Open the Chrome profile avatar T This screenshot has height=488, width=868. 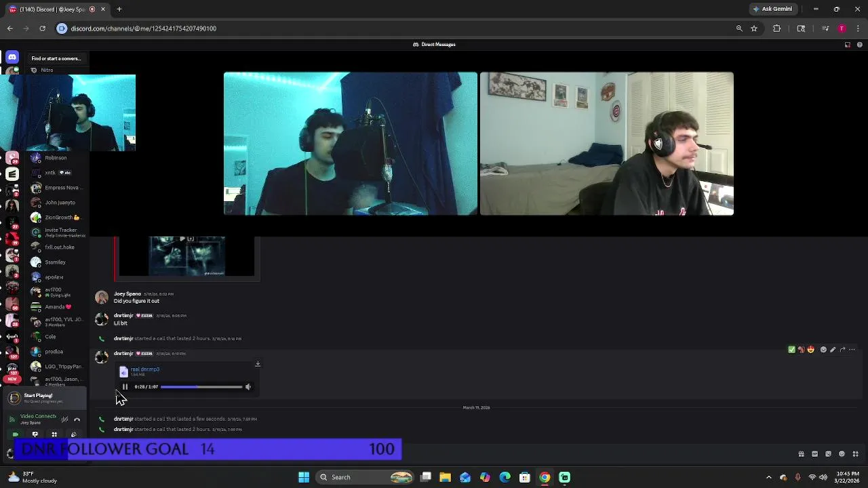coord(842,28)
